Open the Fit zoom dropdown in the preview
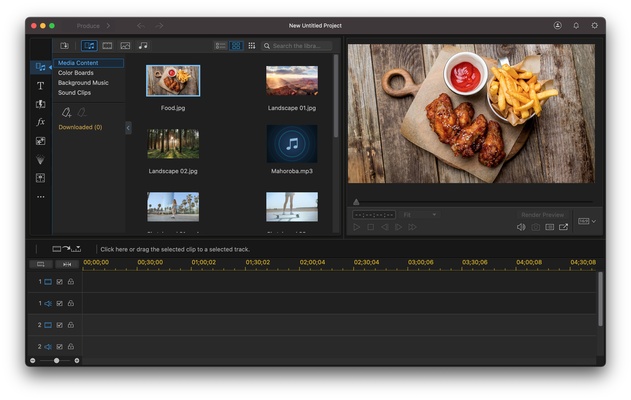The width and height of the screenshot is (631, 400). (419, 215)
